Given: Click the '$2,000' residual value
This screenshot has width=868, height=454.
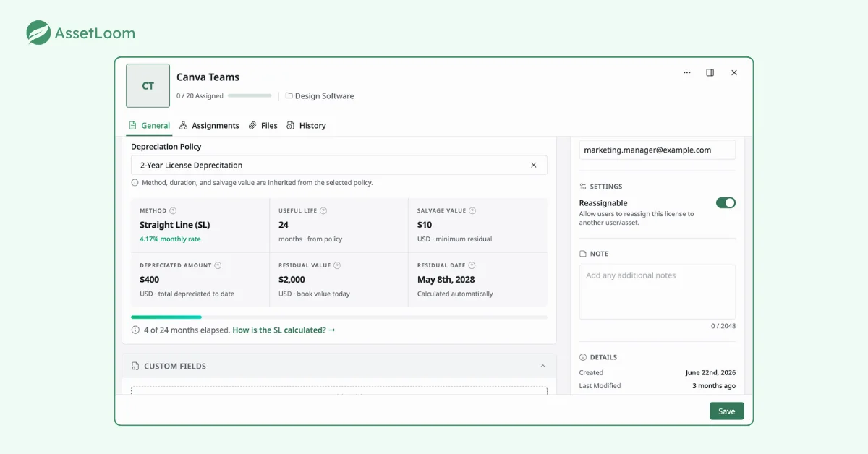Looking at the screenshot, I should 292,280.
